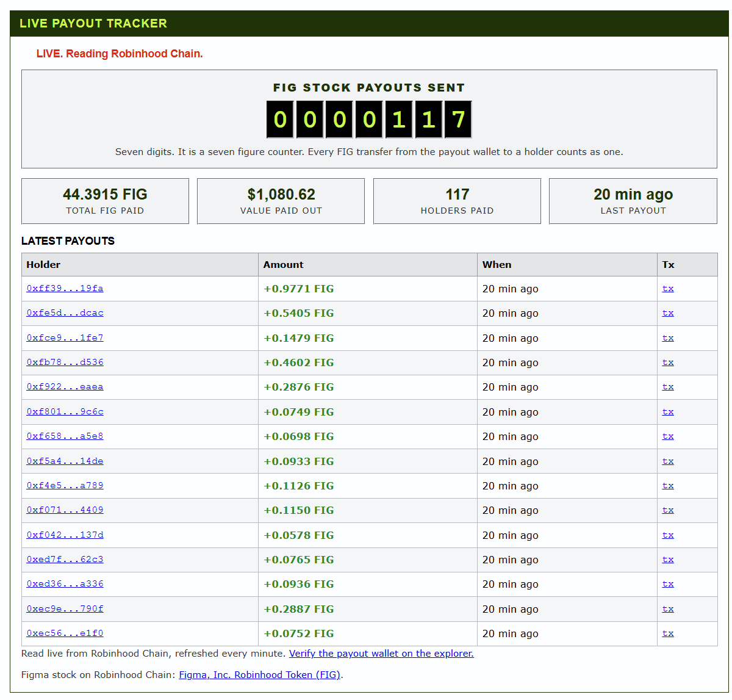The image size is (732, 700).
Task: Open tx link for 0xf658...a5e8 row
Action: (668, 436)
